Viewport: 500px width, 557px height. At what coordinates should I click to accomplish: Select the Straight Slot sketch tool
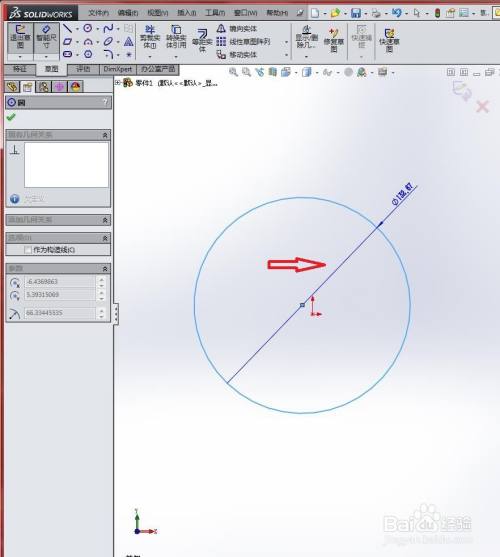67,54
